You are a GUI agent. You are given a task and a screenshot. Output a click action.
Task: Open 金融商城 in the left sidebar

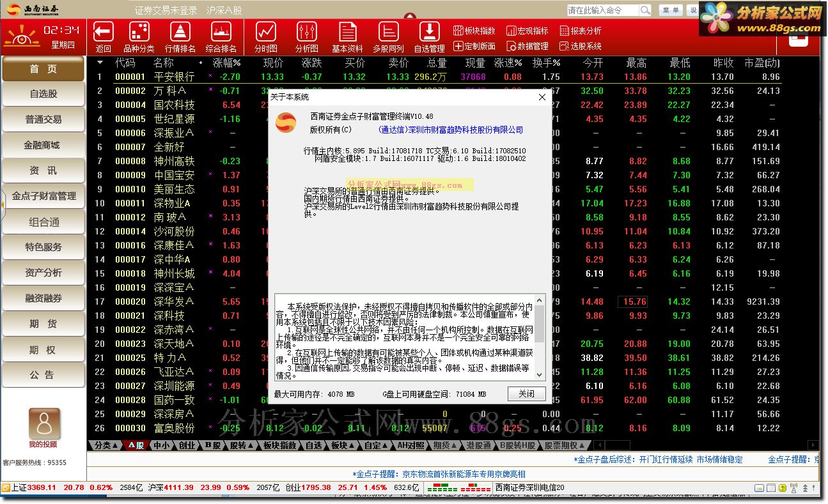click(x=43, y=145)
